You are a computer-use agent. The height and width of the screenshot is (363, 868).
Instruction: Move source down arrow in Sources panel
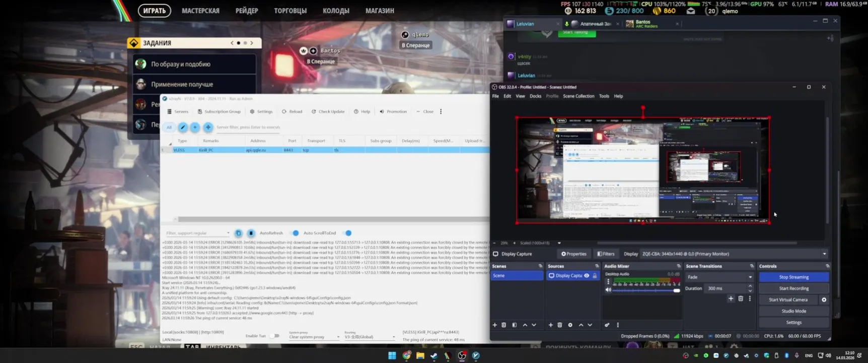(590, 325)
